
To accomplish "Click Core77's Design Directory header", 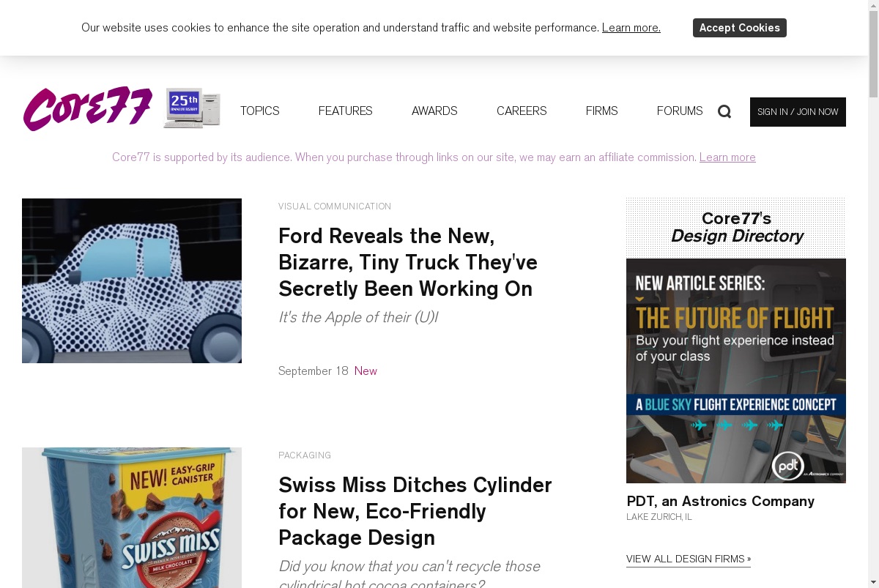I will click(x=736, y=227).
